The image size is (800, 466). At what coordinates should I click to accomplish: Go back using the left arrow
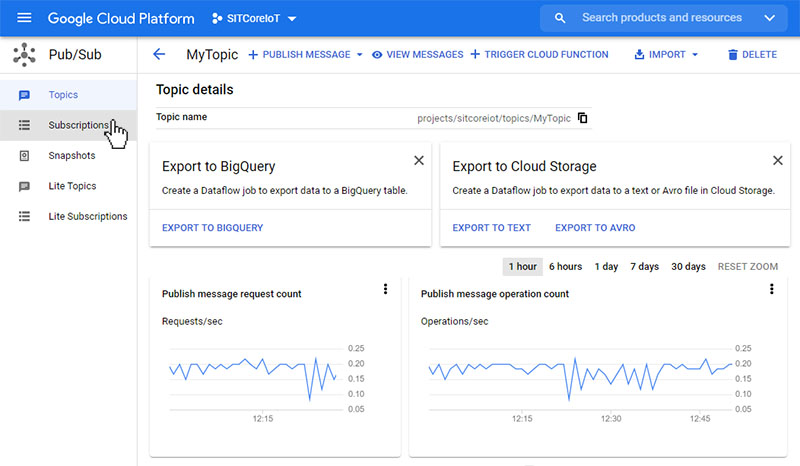(159, 54)
